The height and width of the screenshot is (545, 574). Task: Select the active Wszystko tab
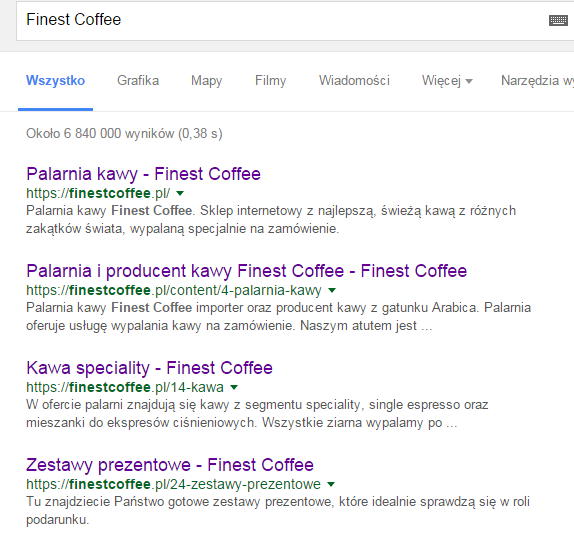click(x=55, y=81)
